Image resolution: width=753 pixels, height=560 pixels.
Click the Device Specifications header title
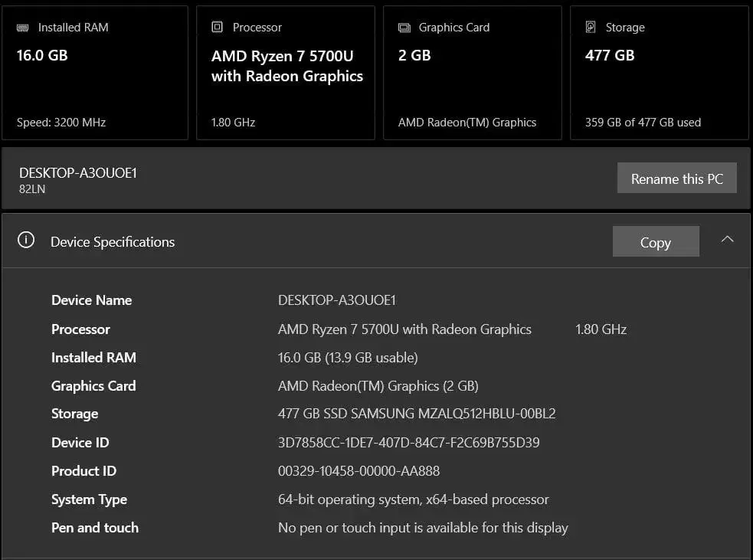(x=113, y=242)
